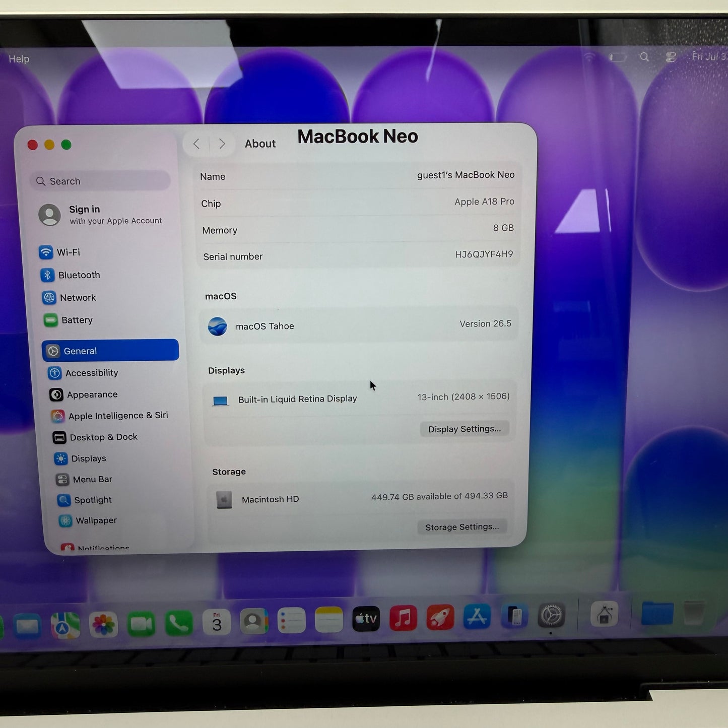This screenshot has height=728, width=728.
Task: Open Apple Intelligence & Siri settings
Action: (109, 416)
